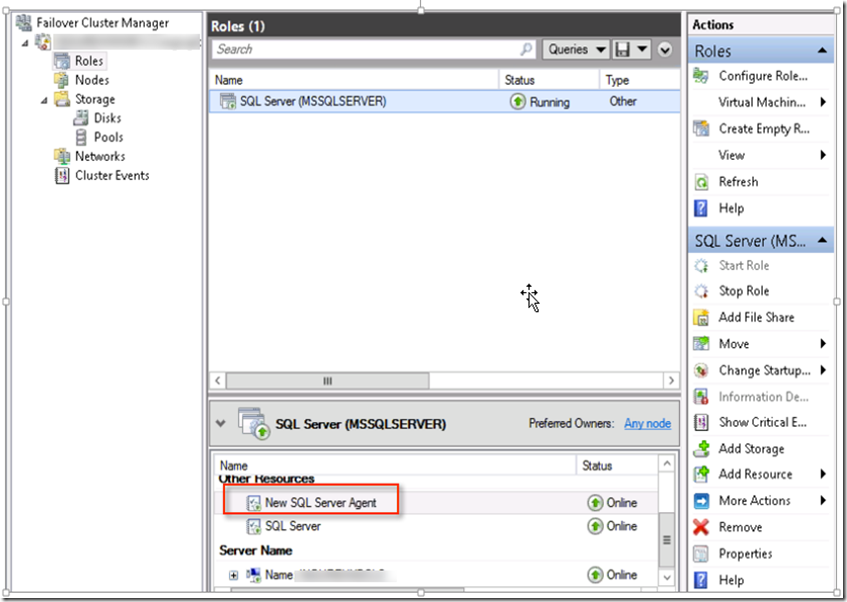Image resolution: width=847 pixels, height=602 pixels.
Task: Click Configure Role... action
Action: (x=763, y=76)
